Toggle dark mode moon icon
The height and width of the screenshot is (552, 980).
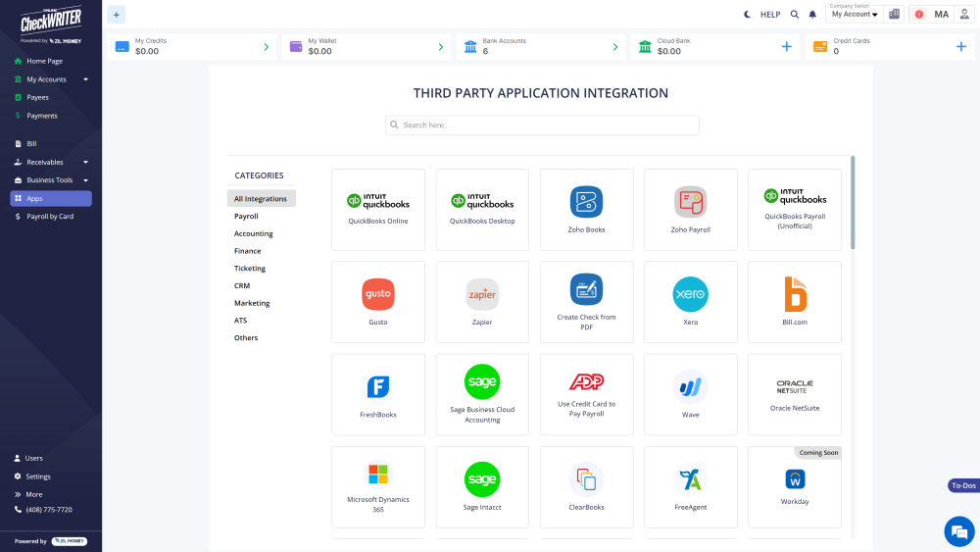pyautogui.click(x=747, y=15)
